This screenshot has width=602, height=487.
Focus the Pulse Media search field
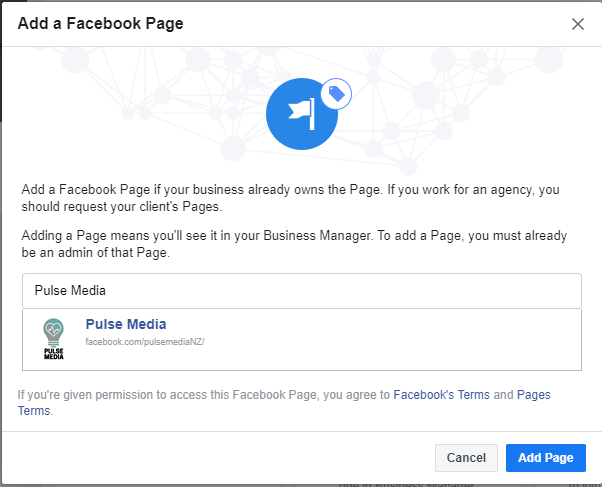[302, 291]
